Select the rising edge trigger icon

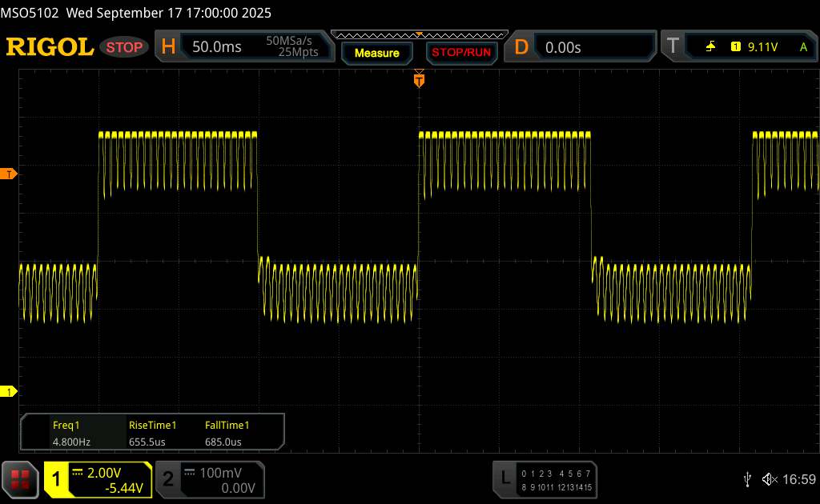[710, 47]
